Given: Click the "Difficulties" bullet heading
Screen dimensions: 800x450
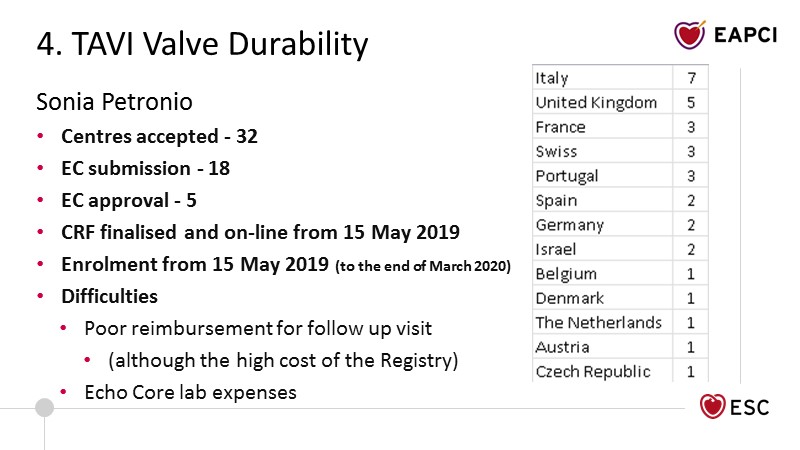Looking at the screenshot, I should click(x=109, y=297).
